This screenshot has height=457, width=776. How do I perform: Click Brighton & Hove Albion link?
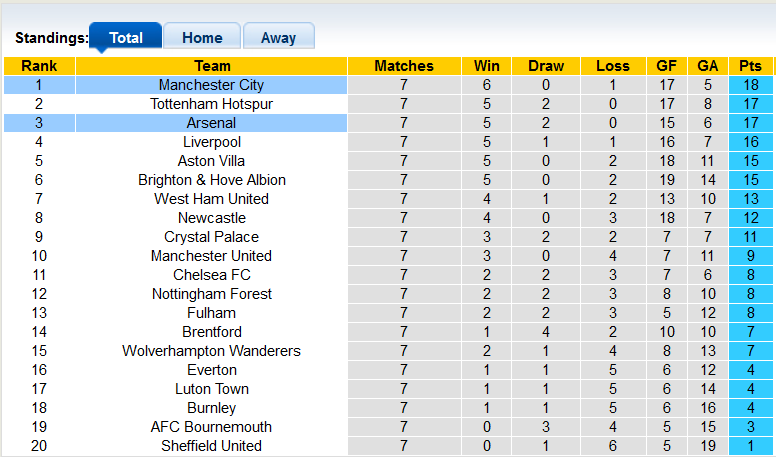(211, 180)
